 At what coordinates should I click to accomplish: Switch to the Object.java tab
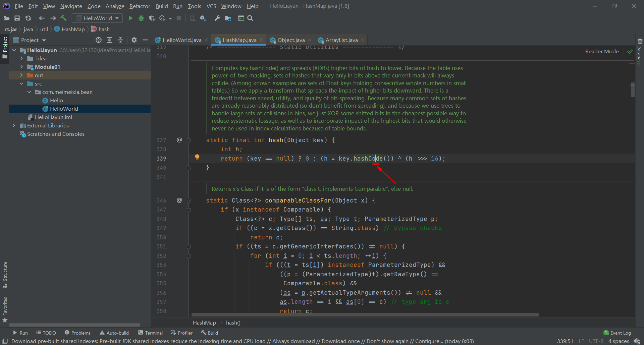pos(291,40)
